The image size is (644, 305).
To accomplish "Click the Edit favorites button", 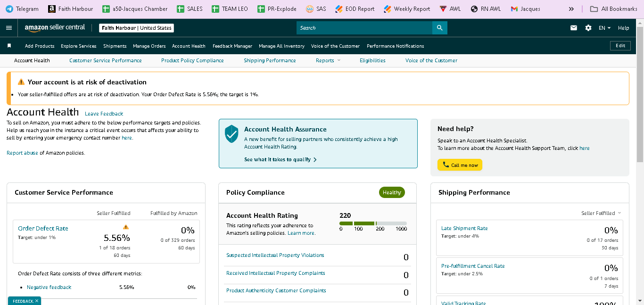I will [620, 46].
